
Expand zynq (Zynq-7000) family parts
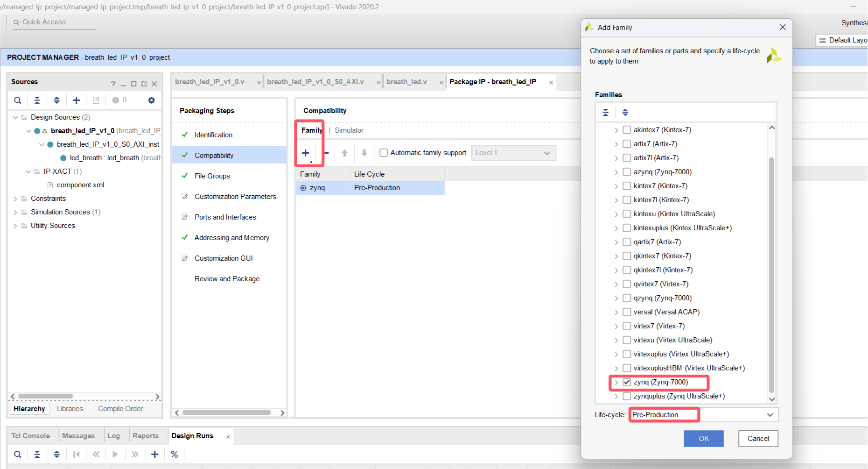pyautogui.click(x=616, y=382)
